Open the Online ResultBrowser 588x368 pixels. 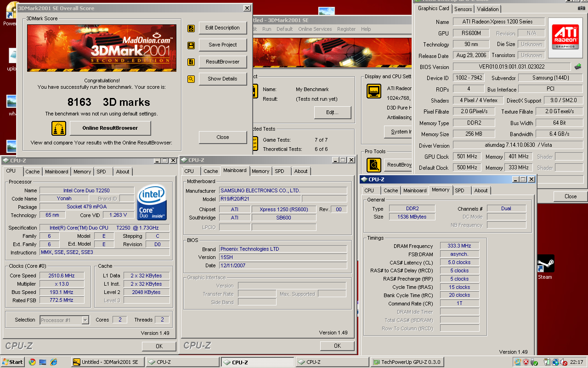pyautogui.click(x=110, y=128)
